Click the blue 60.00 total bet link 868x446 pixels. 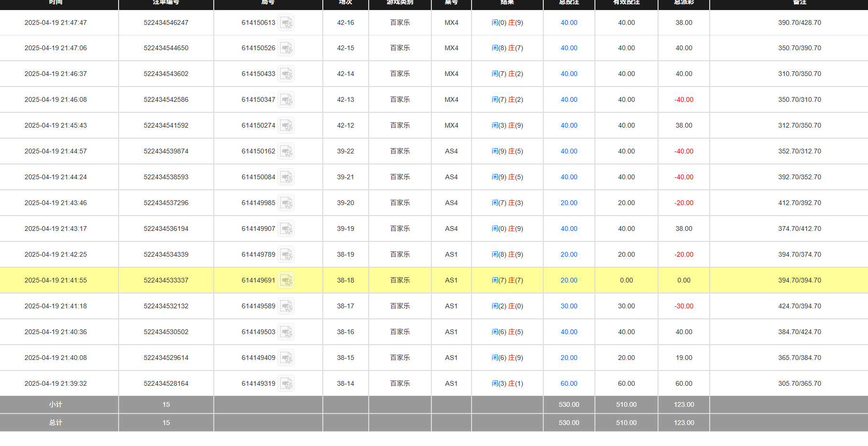tap(569, 383)
